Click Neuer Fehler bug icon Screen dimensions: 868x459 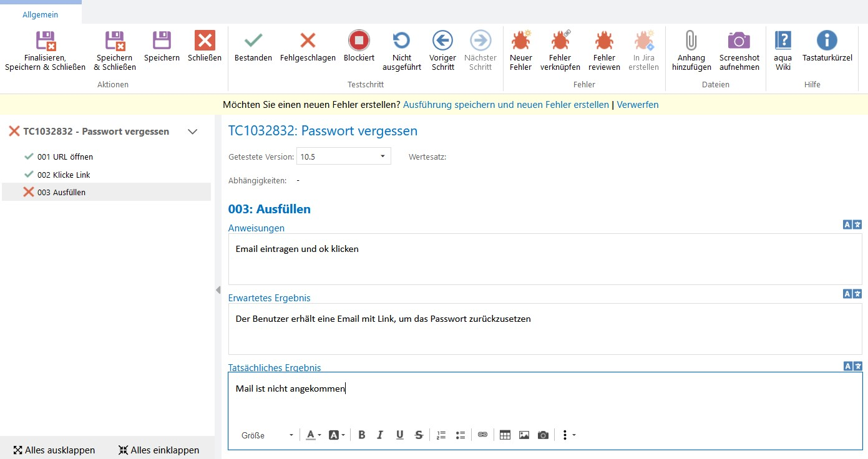click(520, 41)
